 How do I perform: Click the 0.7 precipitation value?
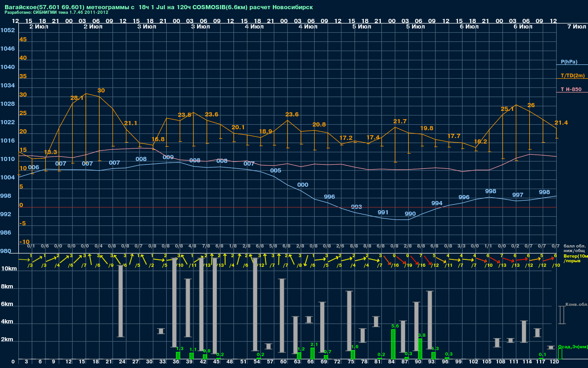click(328, 351)
